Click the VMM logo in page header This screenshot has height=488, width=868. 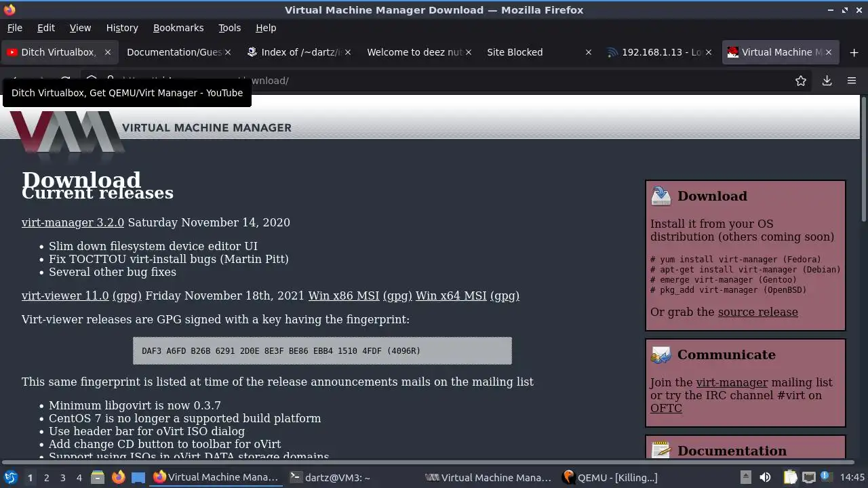tap(66, 133)
